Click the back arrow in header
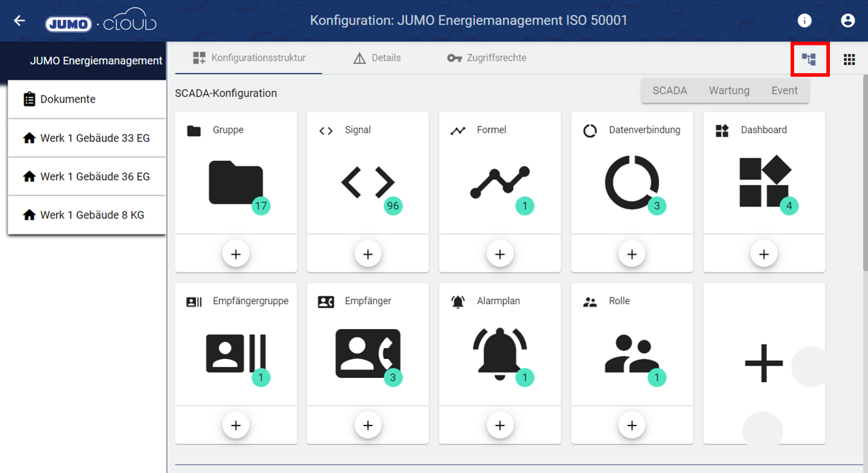The width and height of the screenshot is (868, 473). coord(20,20)
